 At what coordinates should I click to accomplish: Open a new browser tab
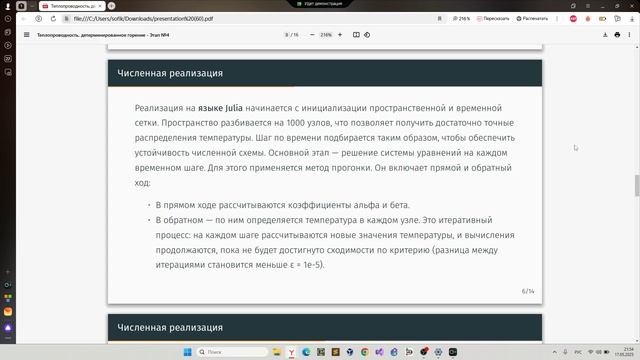[111, 6]
